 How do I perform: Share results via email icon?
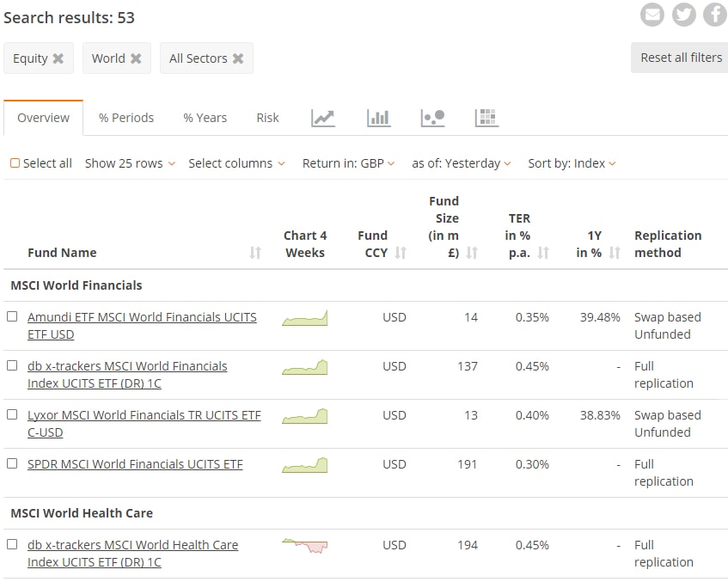pos(652,15)
